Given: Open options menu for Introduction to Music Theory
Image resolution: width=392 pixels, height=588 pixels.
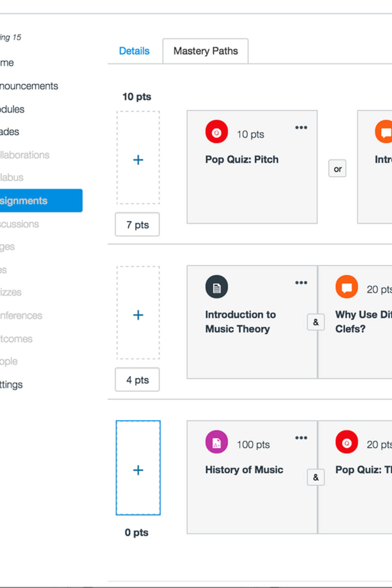Looking at the screenshot, I should point(301,283).
